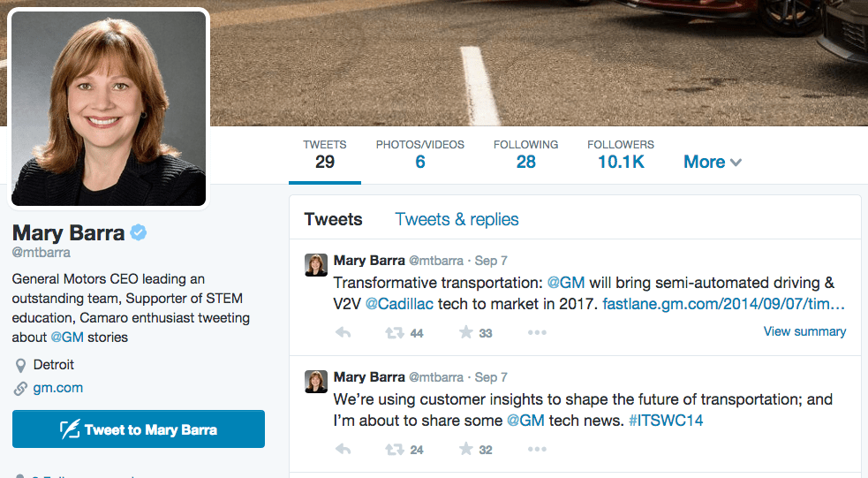This screenshot has height=478, width=868.
Task: Retweet the #ITSWC14 tweet
Action: pyautogui.click(x=396, y=450)
